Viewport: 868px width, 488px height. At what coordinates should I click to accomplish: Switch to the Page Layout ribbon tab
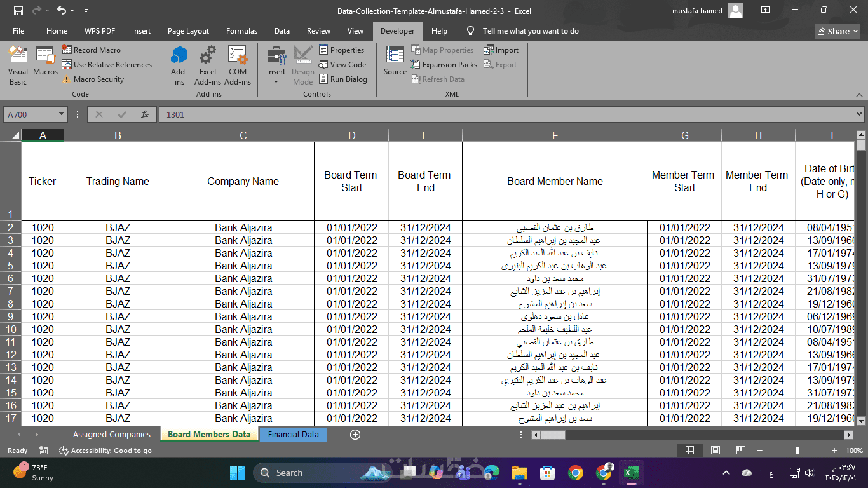tap(188, 31)
